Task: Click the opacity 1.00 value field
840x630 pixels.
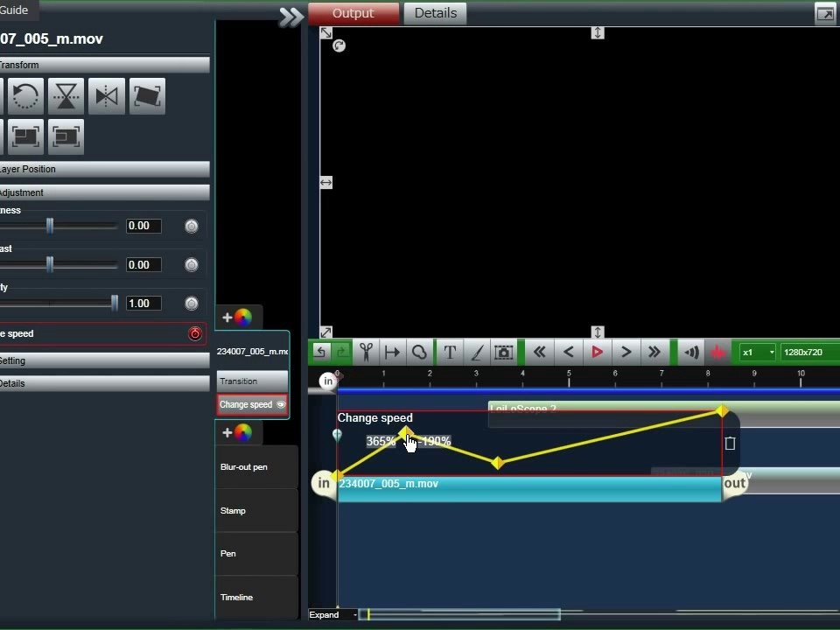Action: coord(143,304)
